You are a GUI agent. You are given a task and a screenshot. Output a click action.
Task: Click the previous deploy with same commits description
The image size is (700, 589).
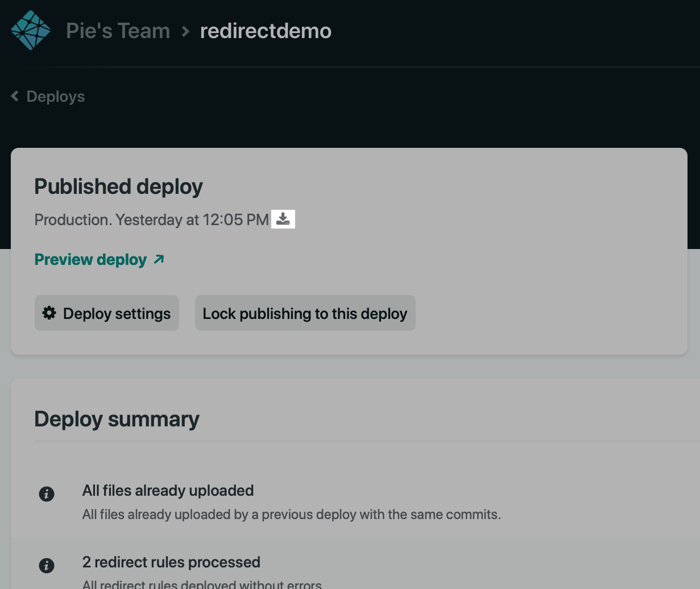[x=291, y=515]
